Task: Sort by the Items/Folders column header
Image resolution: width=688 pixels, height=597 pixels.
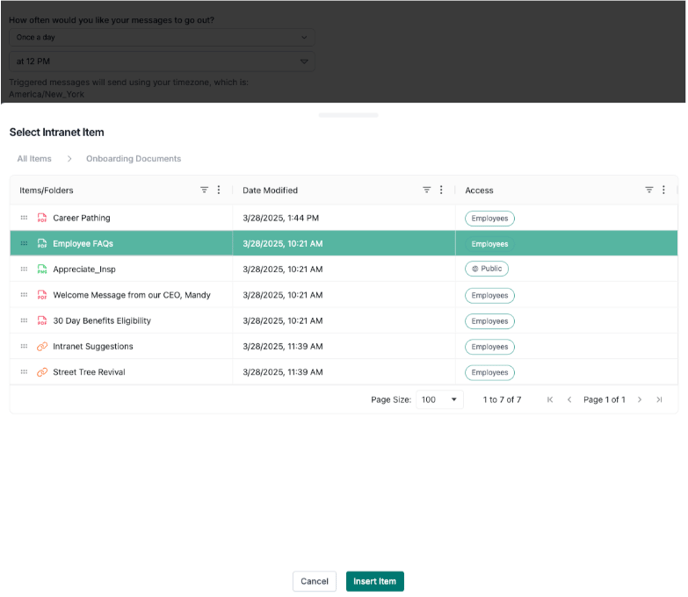Action: 46,190
